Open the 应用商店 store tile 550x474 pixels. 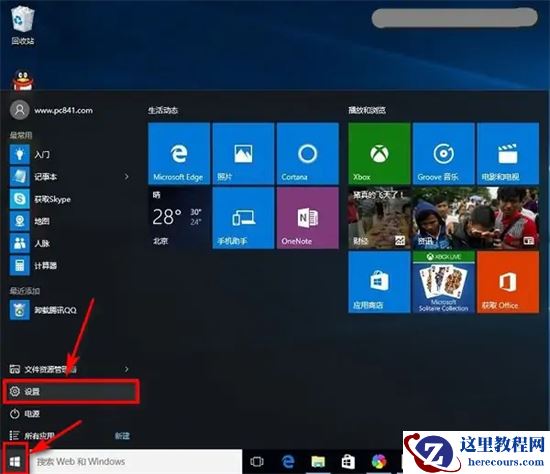click(379, 282)
